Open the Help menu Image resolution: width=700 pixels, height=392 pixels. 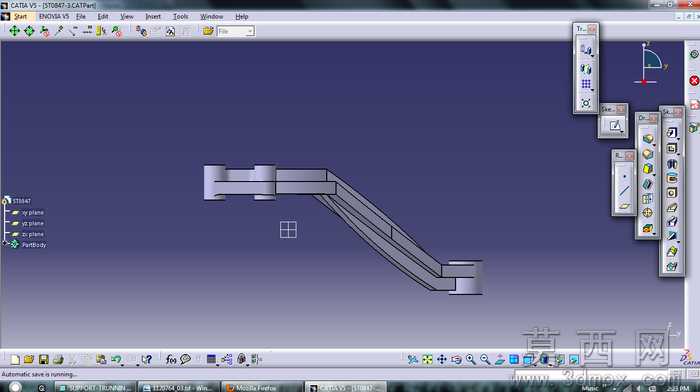242,17
